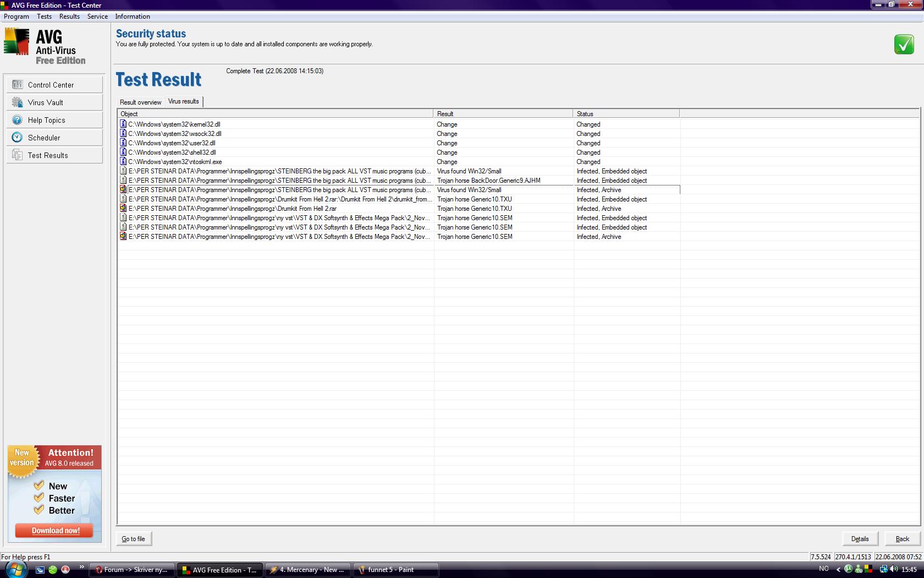Click the 'NO' language indicator in taskbar
Image resolution: width=924 pixels, height=578 pixels.
pyautogui.click(x=824, y=569)
